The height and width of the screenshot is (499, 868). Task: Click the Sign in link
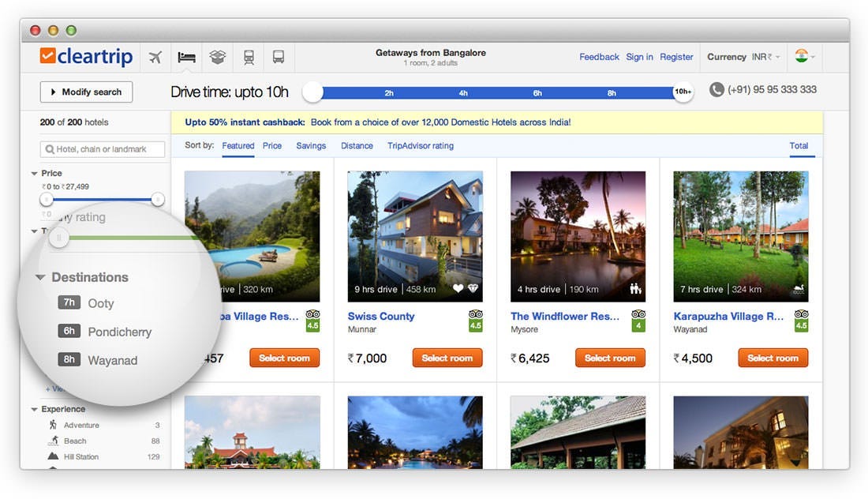tap(639, 57)
